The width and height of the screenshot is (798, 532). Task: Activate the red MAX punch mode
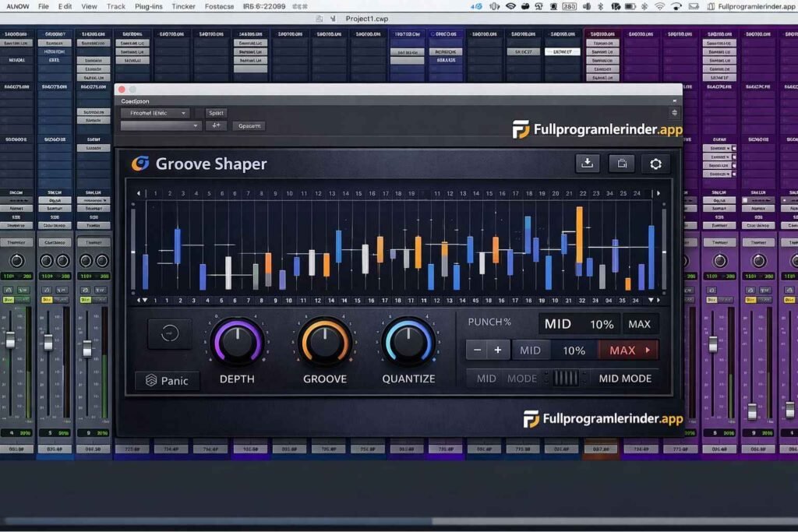[623, 350]
